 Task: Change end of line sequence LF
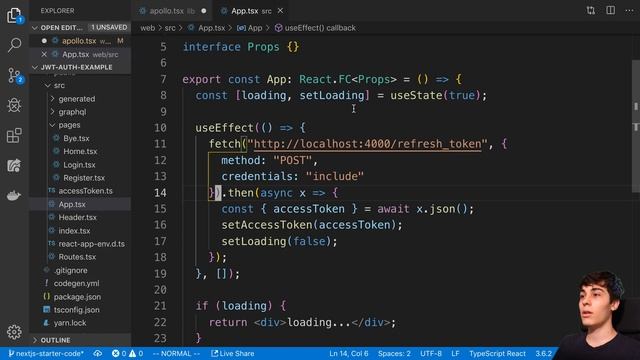pos(455,353)
